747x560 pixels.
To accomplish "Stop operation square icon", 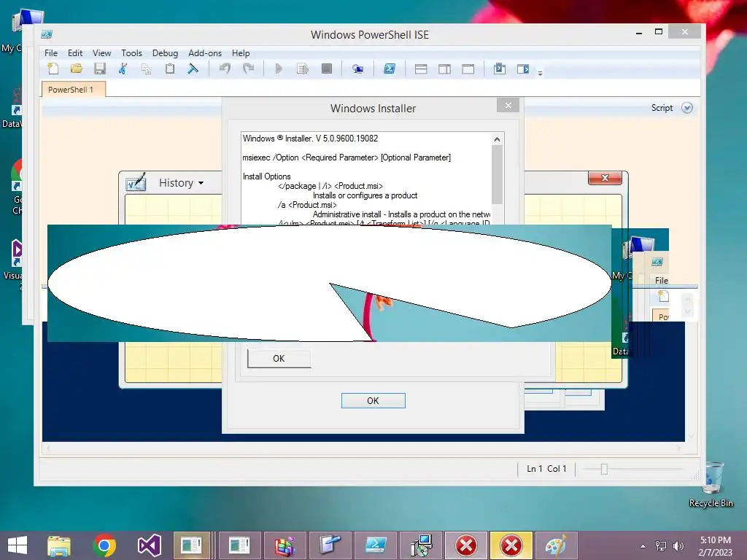I will pyautogui.click(x=327, y=69).
